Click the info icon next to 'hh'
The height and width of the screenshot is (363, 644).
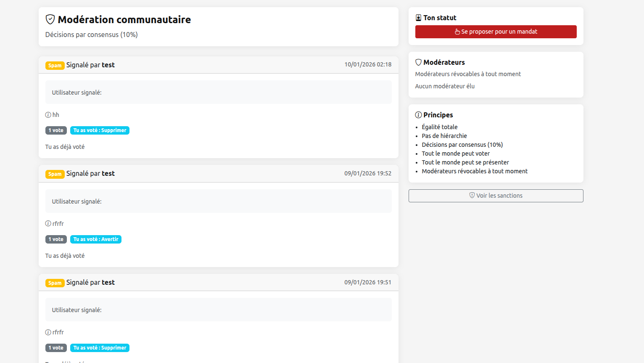(48, 115)
